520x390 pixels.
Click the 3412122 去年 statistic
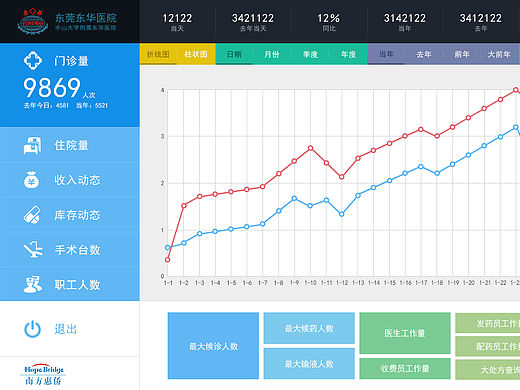[481, 22]
